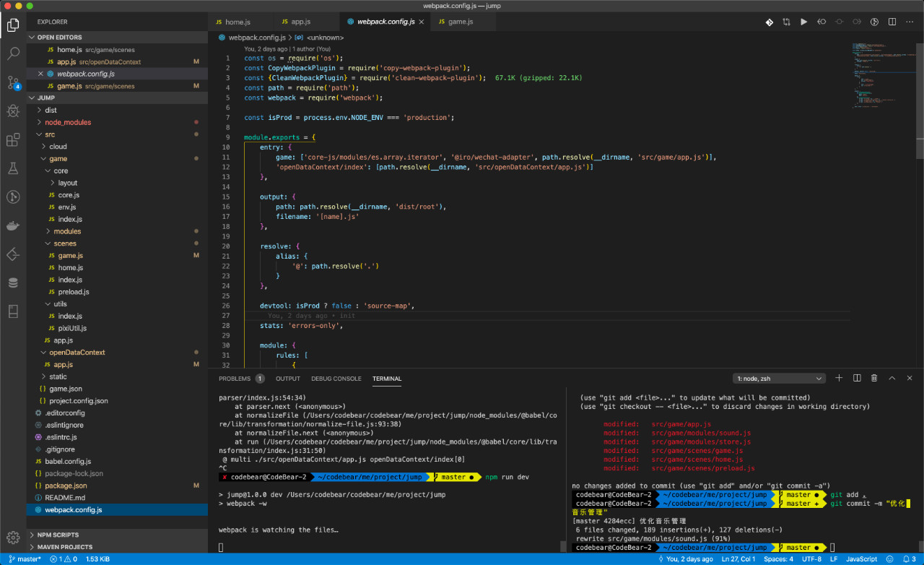Change encoding via 'UTF-8' status item

click(811, 559)
